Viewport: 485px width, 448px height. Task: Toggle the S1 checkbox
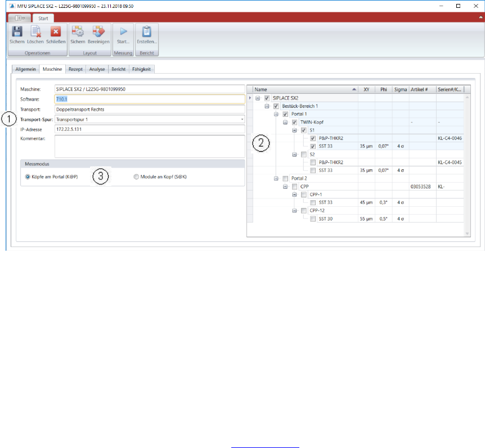[304, 130]
